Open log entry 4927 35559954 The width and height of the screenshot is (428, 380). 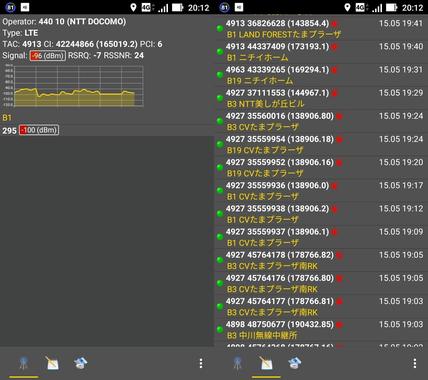pyautogui.click(x=321, y=145)
